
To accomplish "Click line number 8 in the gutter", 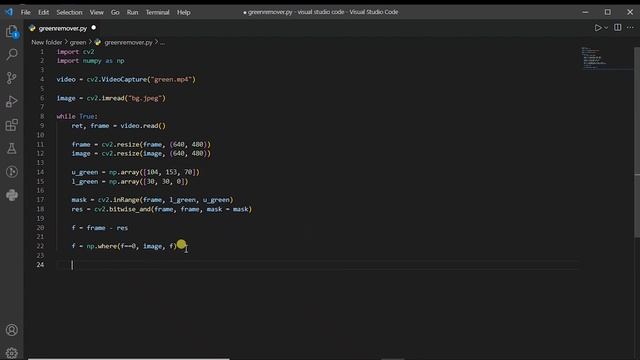I will 42,116.
